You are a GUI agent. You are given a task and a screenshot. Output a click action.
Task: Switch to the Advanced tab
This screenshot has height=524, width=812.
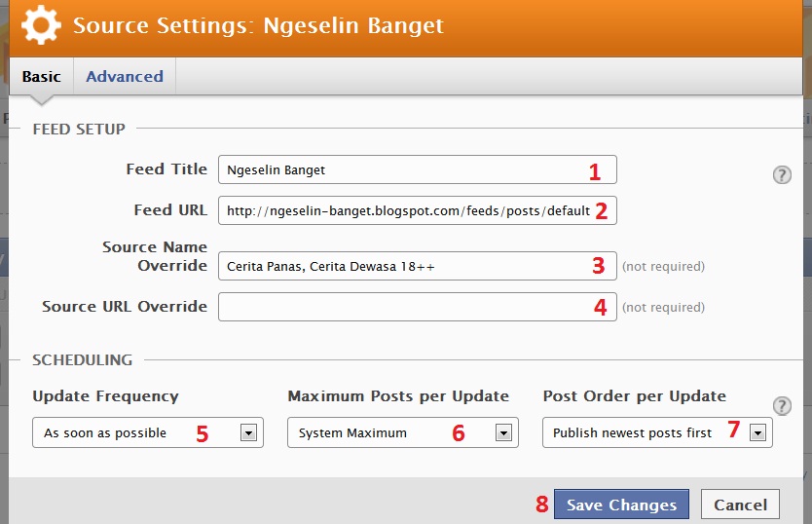pyautogui.click(x=125, y=77)
